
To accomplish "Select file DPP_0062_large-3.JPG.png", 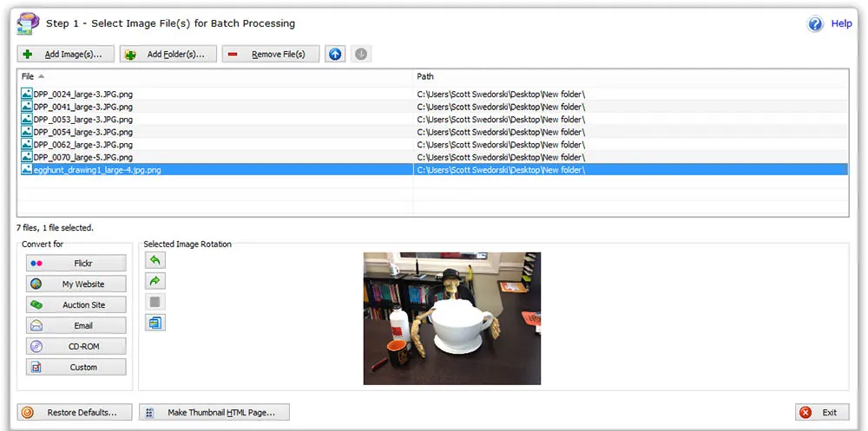I will click(x=83, y=145).
